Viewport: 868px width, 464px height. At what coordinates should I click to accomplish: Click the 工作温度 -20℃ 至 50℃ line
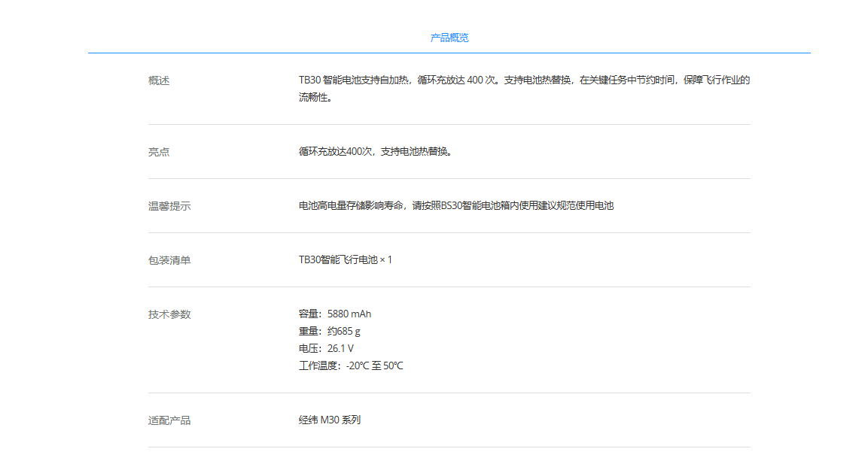(351, 365)
